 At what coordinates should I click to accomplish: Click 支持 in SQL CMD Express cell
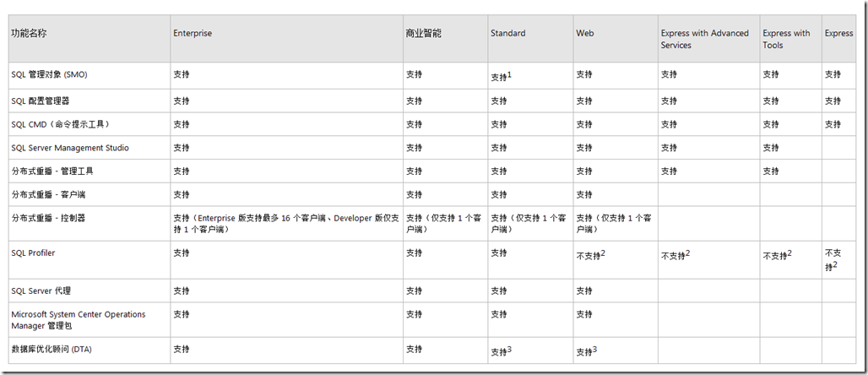tap(833, 124)
